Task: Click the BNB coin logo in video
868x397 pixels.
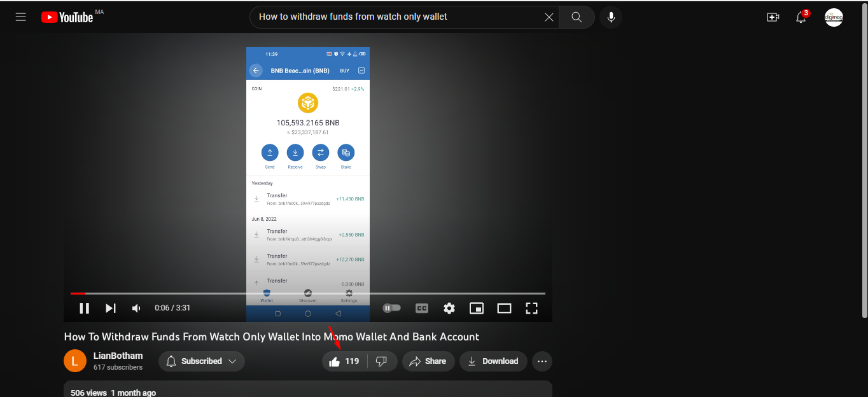Action: 308,103
